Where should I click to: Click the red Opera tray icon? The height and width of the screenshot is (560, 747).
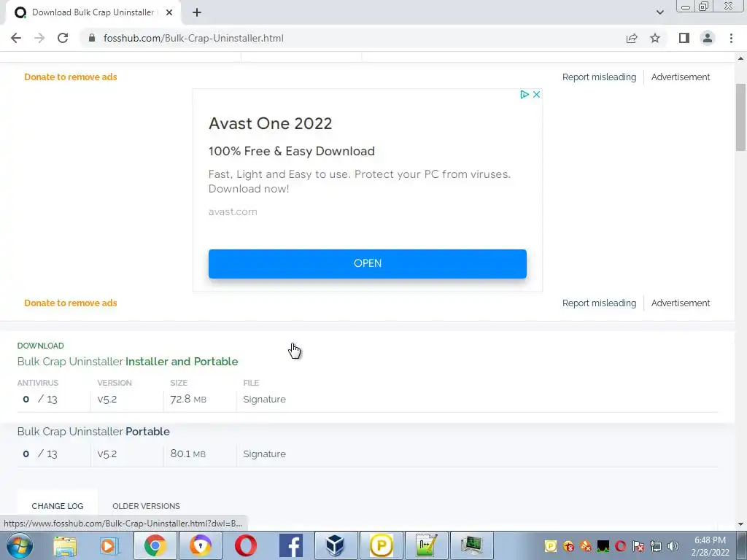coord(621,545)
